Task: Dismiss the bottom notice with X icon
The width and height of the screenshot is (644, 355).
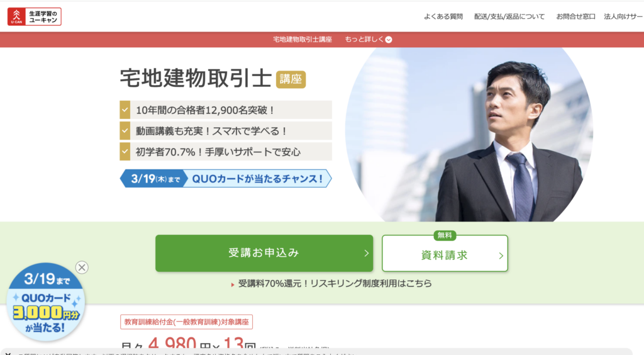Action: coord(8,353)
